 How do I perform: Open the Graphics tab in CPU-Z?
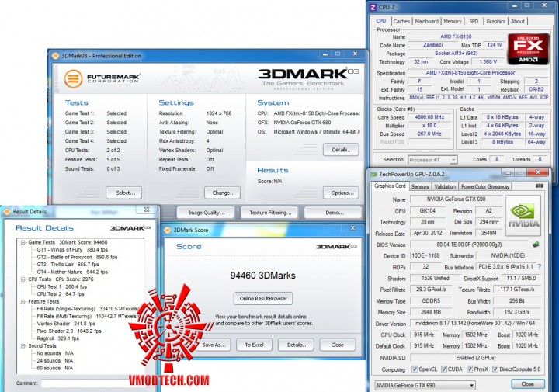[x=496, y=22]
